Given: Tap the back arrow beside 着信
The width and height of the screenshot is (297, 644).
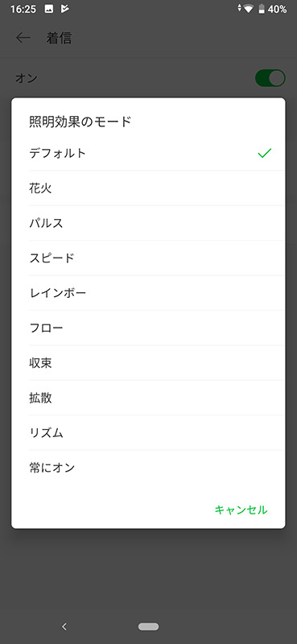Looking at the screenshot, I should click(23, 38).
